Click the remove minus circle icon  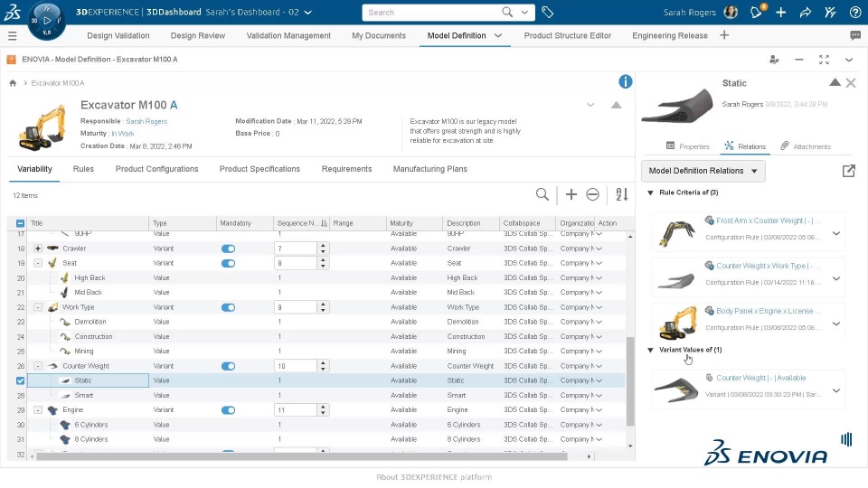click(x=592, y=194)
